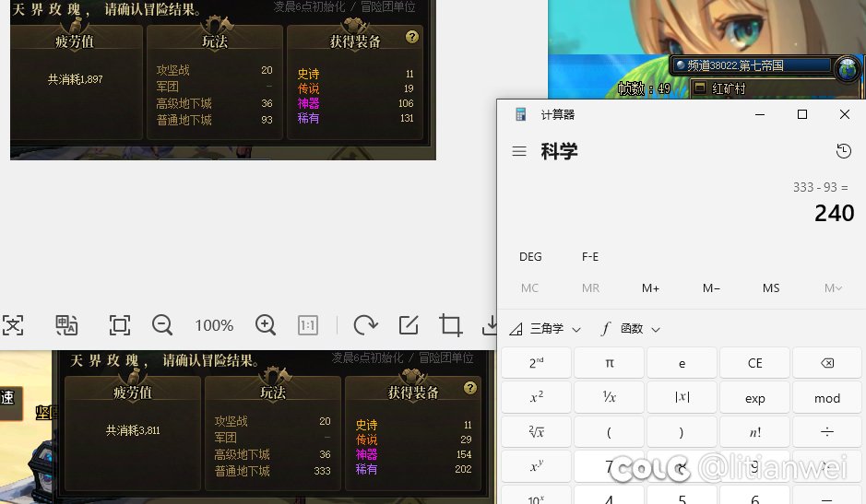This screenshot has height=504, width=866.
Task: Toggle the DEG angle unit
Action: click(530, 257)
